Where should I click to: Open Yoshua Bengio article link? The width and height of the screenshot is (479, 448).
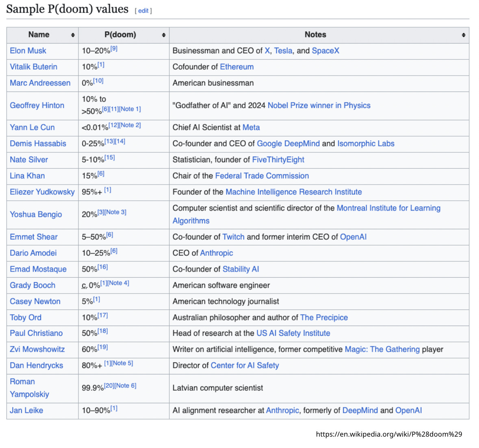coord(36,215)
